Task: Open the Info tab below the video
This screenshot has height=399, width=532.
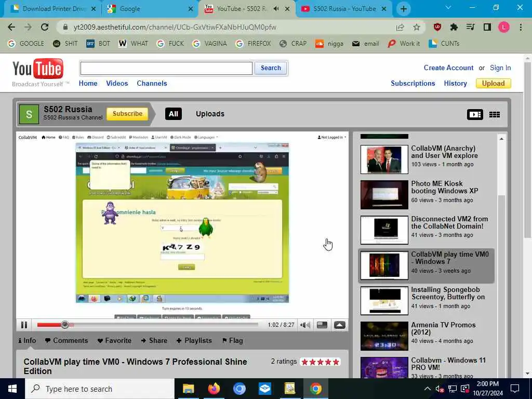Action: pyautogui.click(x=27, y=341)
